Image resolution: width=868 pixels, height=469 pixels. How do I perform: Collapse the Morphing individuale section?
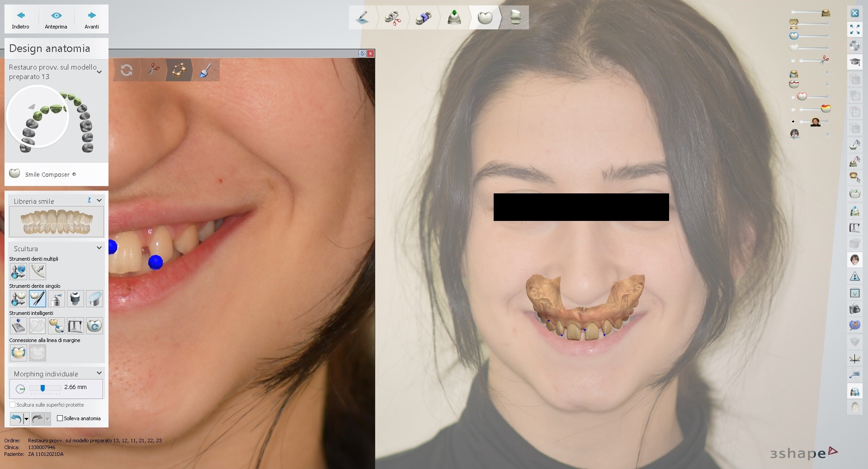[99, 373]
